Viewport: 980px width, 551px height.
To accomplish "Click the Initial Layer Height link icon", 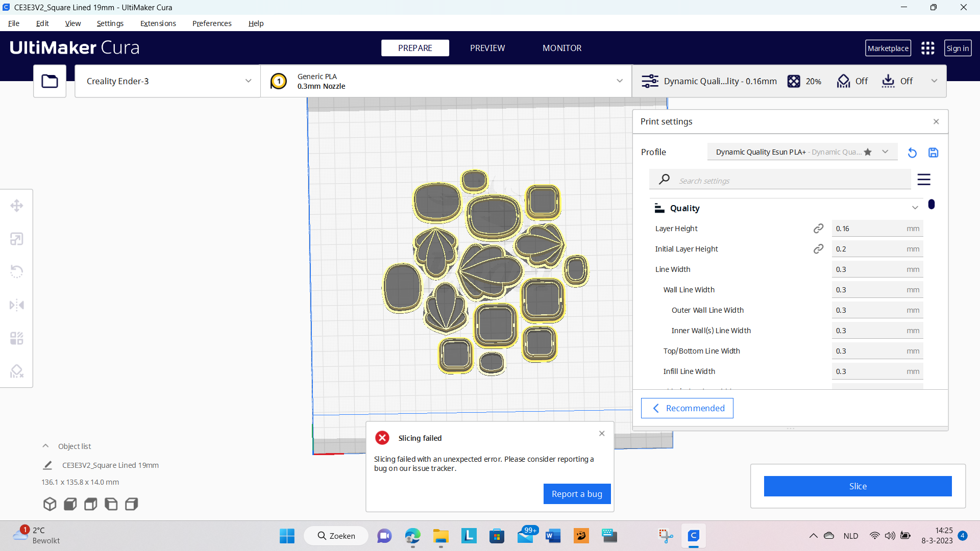I will [818, 249].
